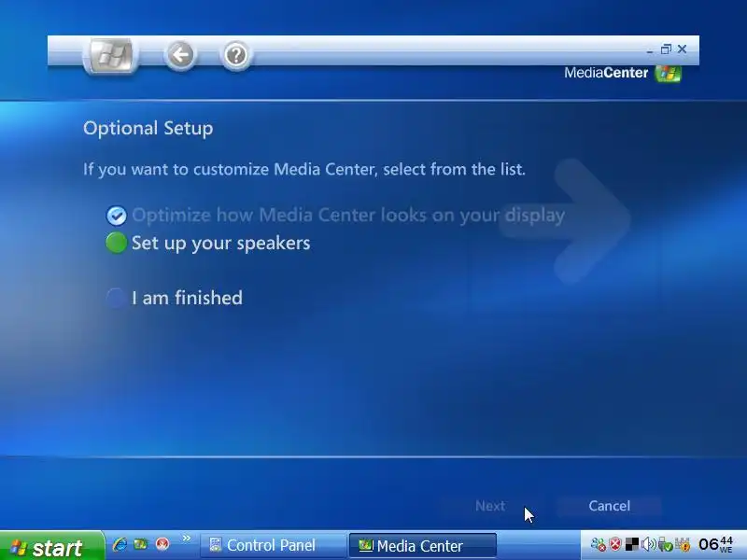Click Safely Remove Hardware tray icon
Image resolution: width=747 pixels, height=560 pixels.
tap(666, 544)
